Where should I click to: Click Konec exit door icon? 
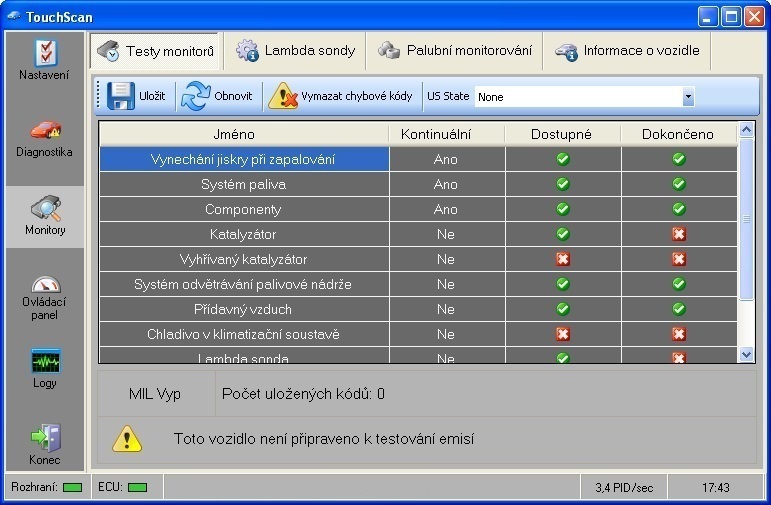coord(46,438)
